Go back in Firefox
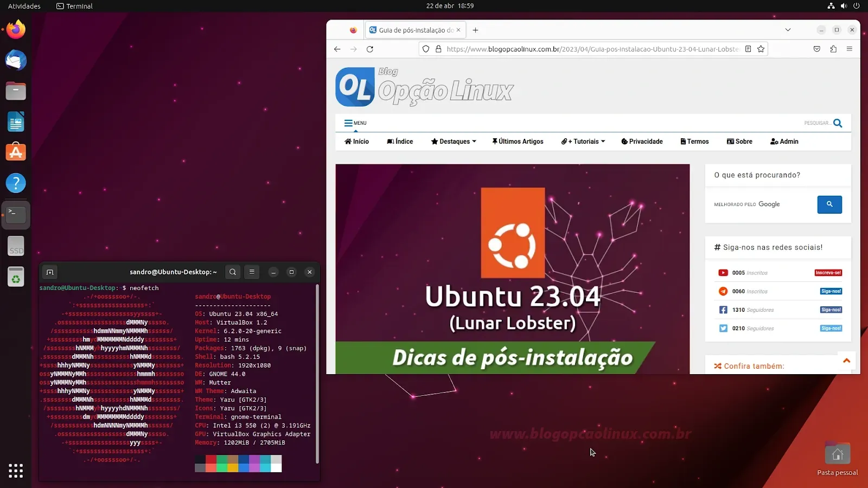Viewport: 868px width, 488px height. (x=337, y=49)
